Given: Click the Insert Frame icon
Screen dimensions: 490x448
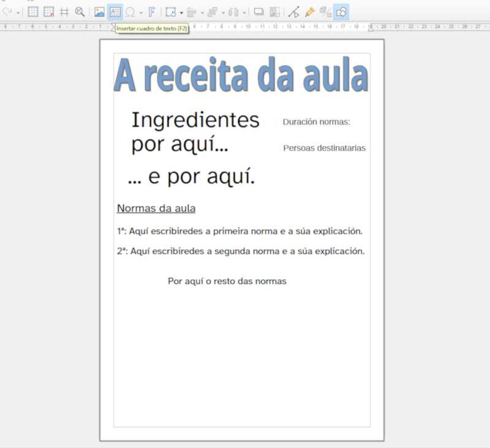Looking at the screenshot, I should click(258, 10).
